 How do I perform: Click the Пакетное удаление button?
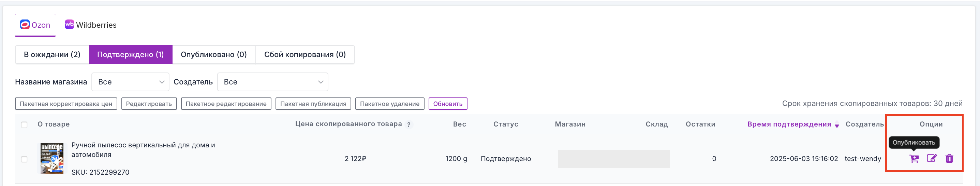click(389, 104)
